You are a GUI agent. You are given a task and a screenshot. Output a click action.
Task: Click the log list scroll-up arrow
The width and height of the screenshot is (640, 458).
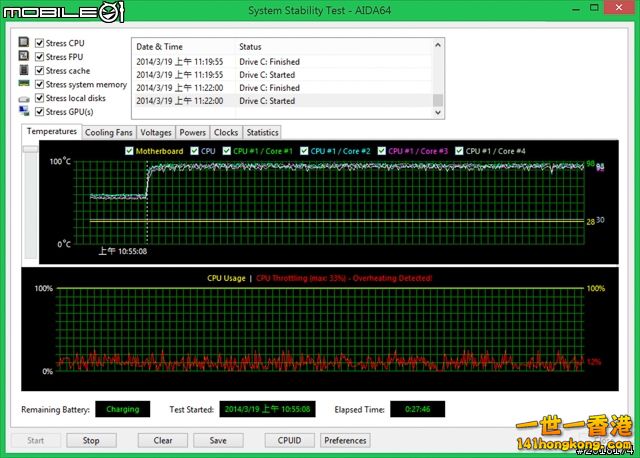438,45
